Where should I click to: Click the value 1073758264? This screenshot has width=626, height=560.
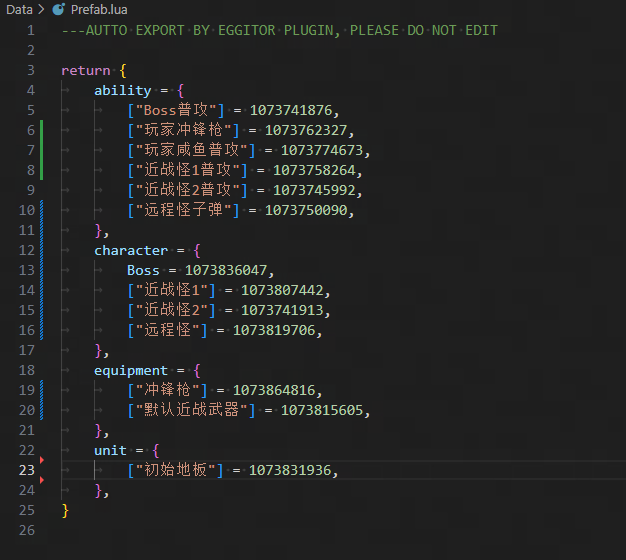314,170
